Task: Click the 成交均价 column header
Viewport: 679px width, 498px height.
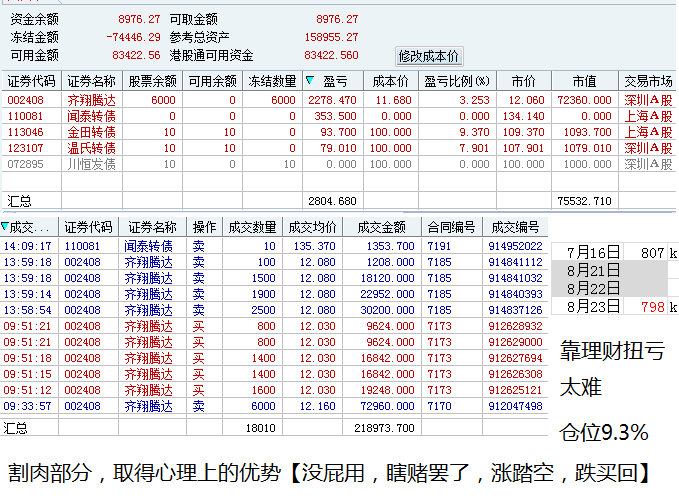Action: coord(313,227)
